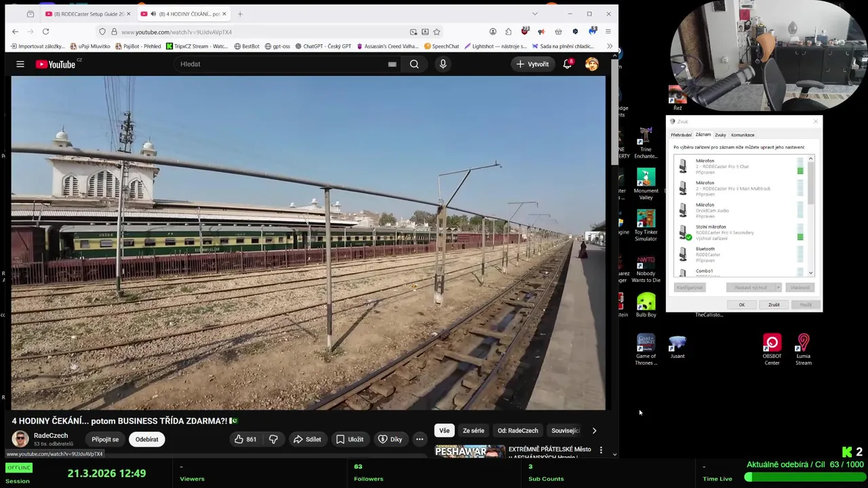Screen dimensions: 868x488
Task: Click RadeCzech channel avatar
Action: coord(20,439)
